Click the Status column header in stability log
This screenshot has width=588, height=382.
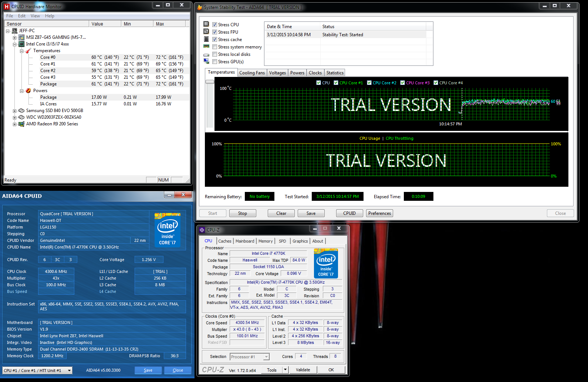click(x=373, y=27)
